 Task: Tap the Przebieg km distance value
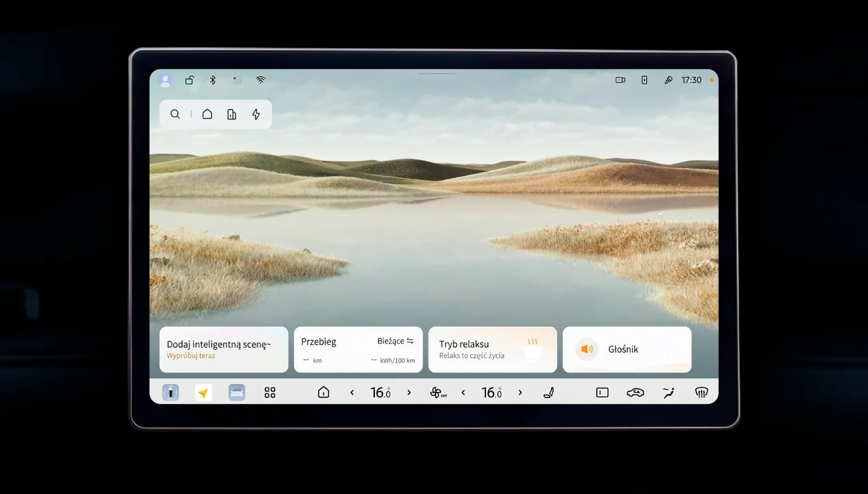[312, 360]
